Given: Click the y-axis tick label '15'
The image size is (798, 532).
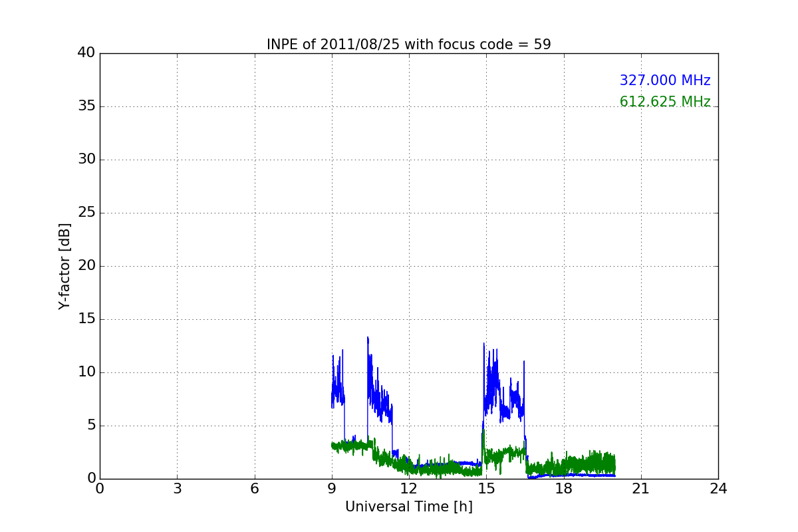Looking at the screenshot, I should (x=86, y=319).
